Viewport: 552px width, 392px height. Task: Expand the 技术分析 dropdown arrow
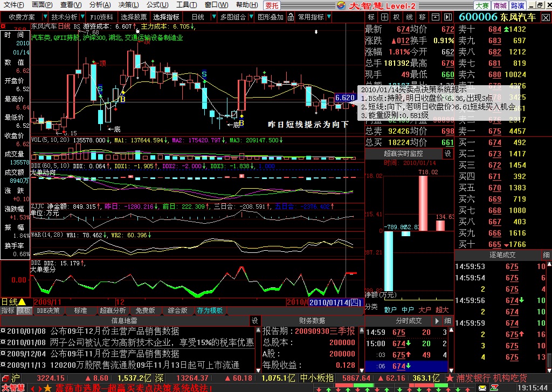point(82,17)
